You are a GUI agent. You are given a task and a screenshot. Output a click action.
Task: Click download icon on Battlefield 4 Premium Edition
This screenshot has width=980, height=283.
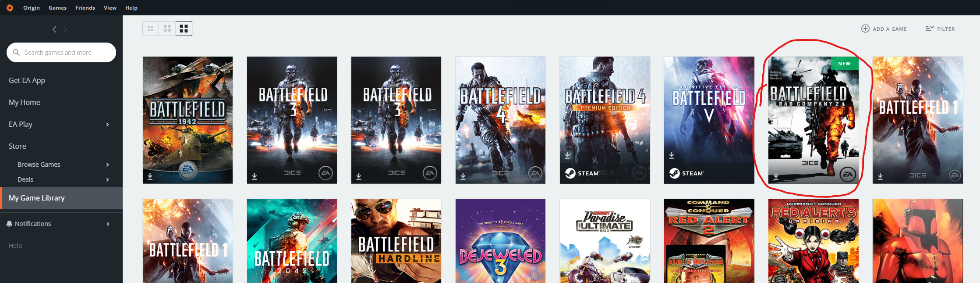click(567, 155)
